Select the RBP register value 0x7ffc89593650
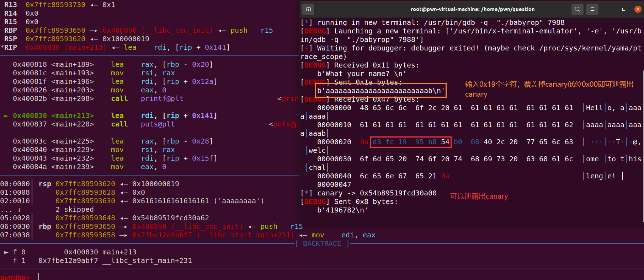This screenshot has width=644, height=280. tap(55, 31)
